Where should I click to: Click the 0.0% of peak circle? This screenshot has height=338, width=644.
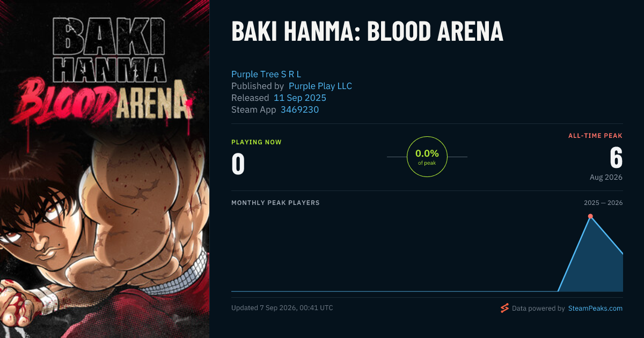click(x=427, y=157)
